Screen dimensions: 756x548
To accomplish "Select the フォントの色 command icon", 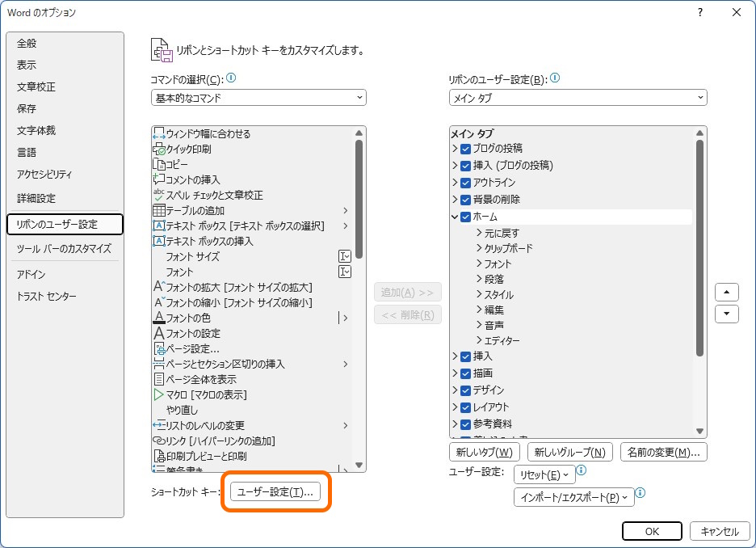I will pos(160,318).
